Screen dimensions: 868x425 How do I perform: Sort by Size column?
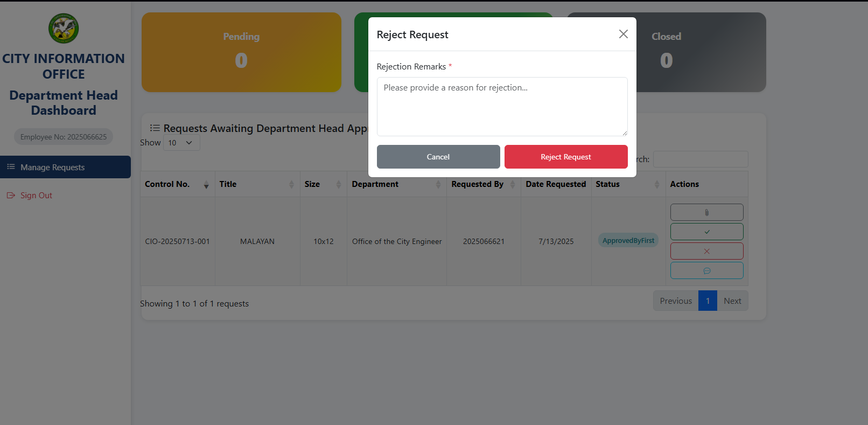point(323,184)
